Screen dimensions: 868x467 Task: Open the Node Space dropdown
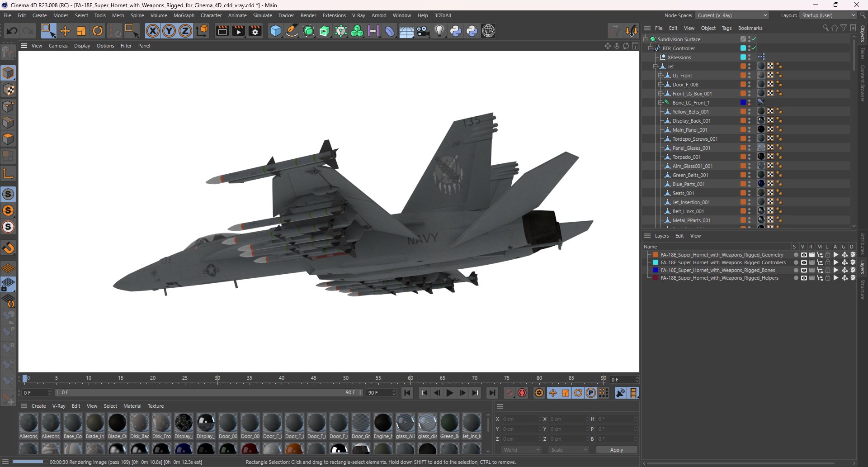coord(732,15)
